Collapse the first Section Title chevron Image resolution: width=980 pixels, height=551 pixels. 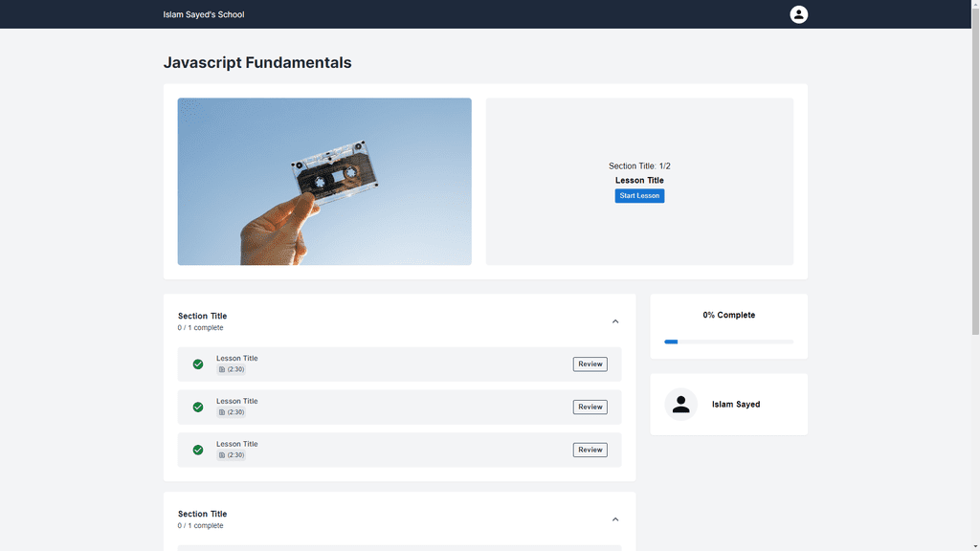(x=615, y=321)
